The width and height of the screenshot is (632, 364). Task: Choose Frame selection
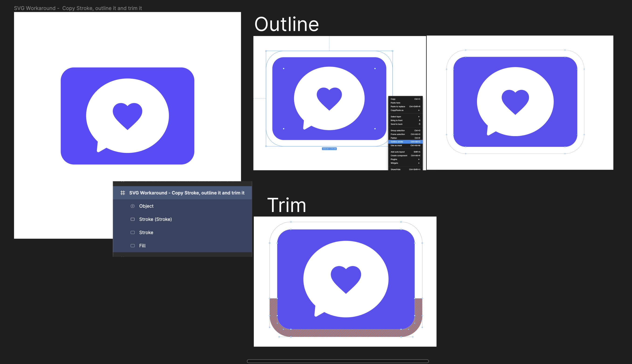point(405,134)
